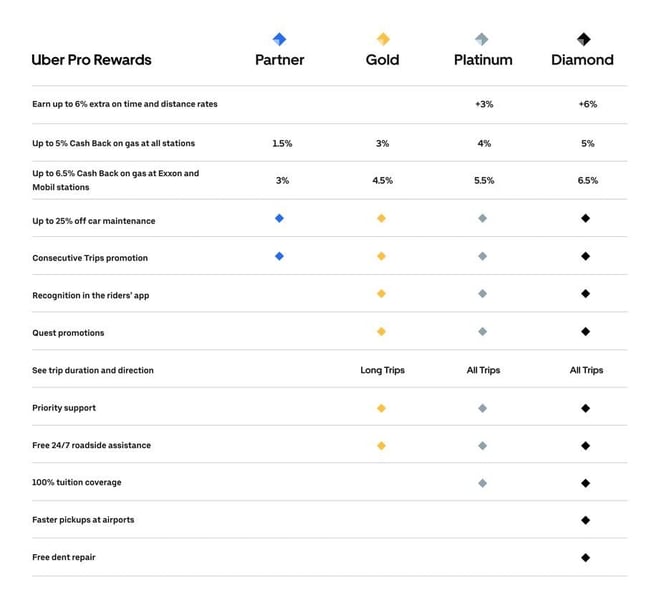Click the Uber Pro Rewards title
The width and height of the screenshot is (659, 610).
tap(91, 60)
